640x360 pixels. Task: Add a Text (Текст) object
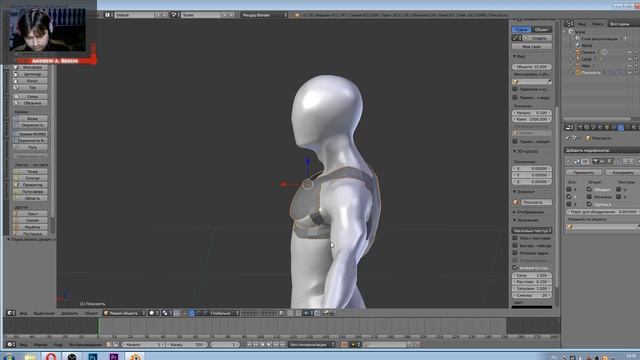click(x=31, y=213)
